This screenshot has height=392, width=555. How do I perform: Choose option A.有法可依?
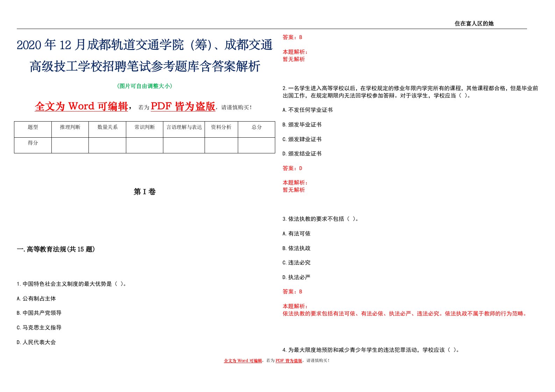[297, 233]
